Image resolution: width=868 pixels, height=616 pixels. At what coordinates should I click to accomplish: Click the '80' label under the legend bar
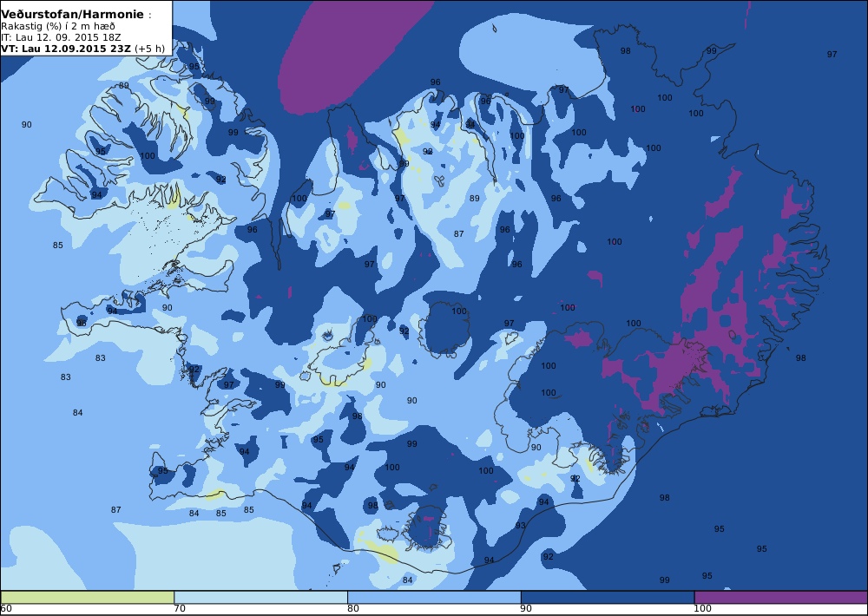353,609
